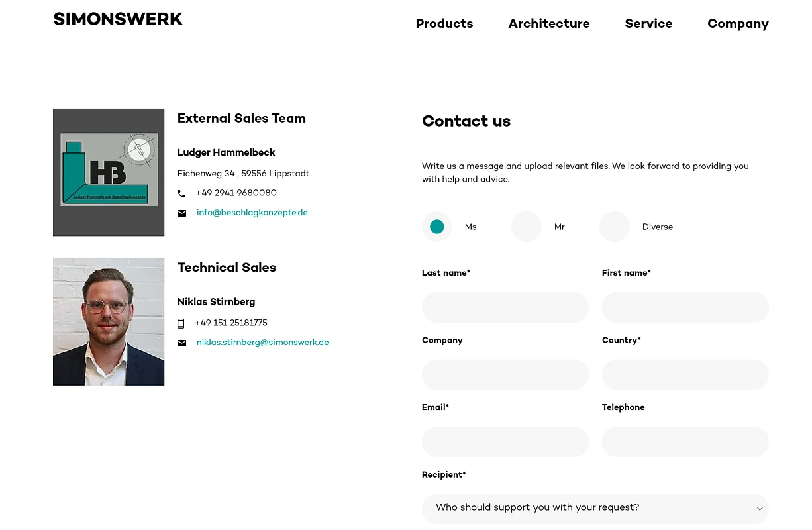
Task: Click Niklas Stirnberg's portrait photo
Action: click(109, 321)
